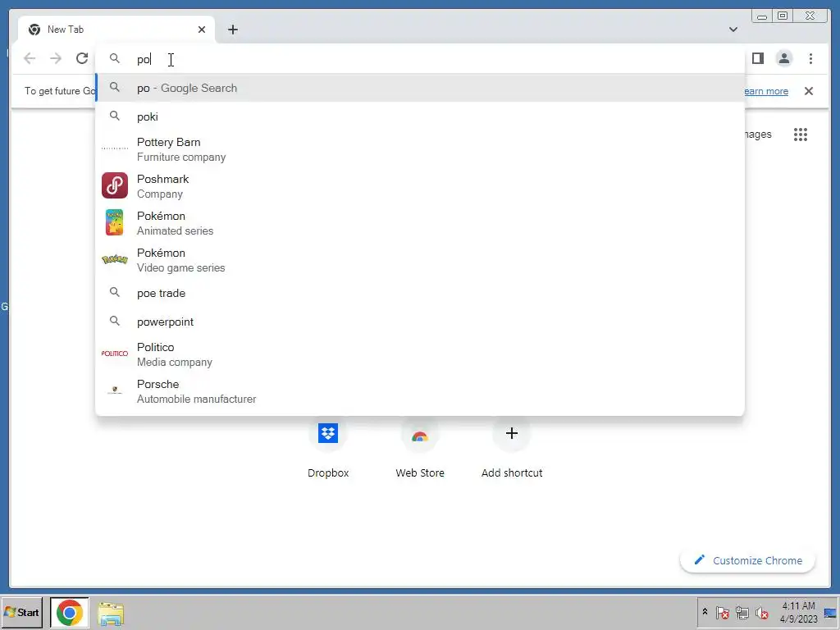Select Poshmark company suggestion

pyautogui.click(x=420, y=186)
